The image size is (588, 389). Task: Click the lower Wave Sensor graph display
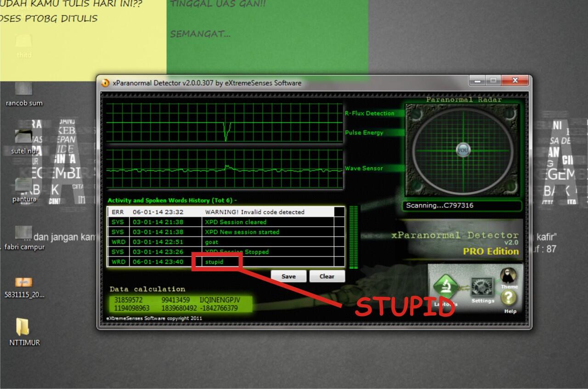tap(225, 168)
